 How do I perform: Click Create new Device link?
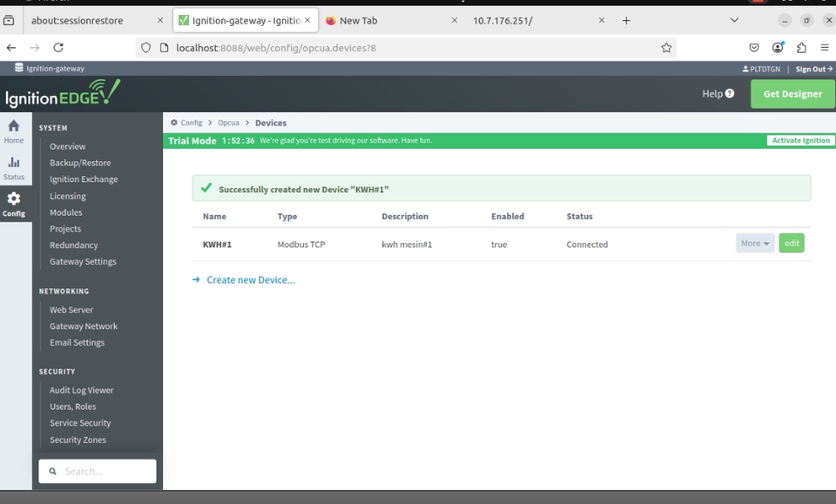pos(250,280)
